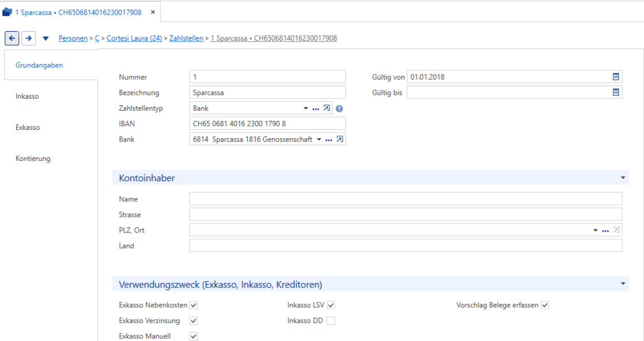Image resolution: width=644 pixels, height=341 pixels.
Task: Open the linked PLZ, Ort record
Action: [x=616, y=230]
